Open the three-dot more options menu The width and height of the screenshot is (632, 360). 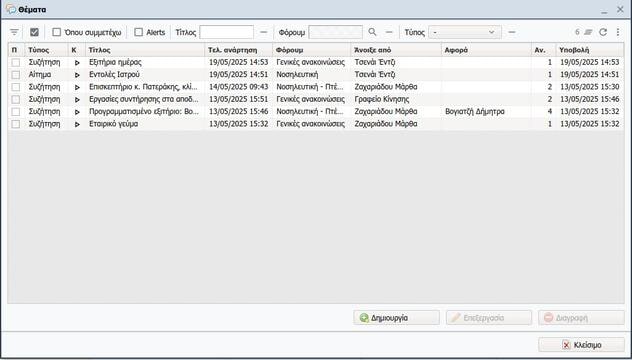pyautogui.click(x=618, y=32)
